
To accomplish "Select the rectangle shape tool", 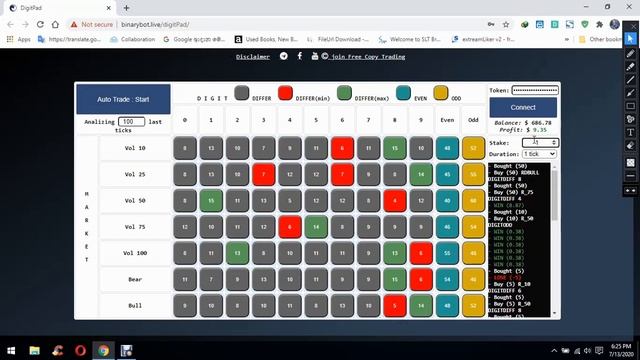I will 631,106.
